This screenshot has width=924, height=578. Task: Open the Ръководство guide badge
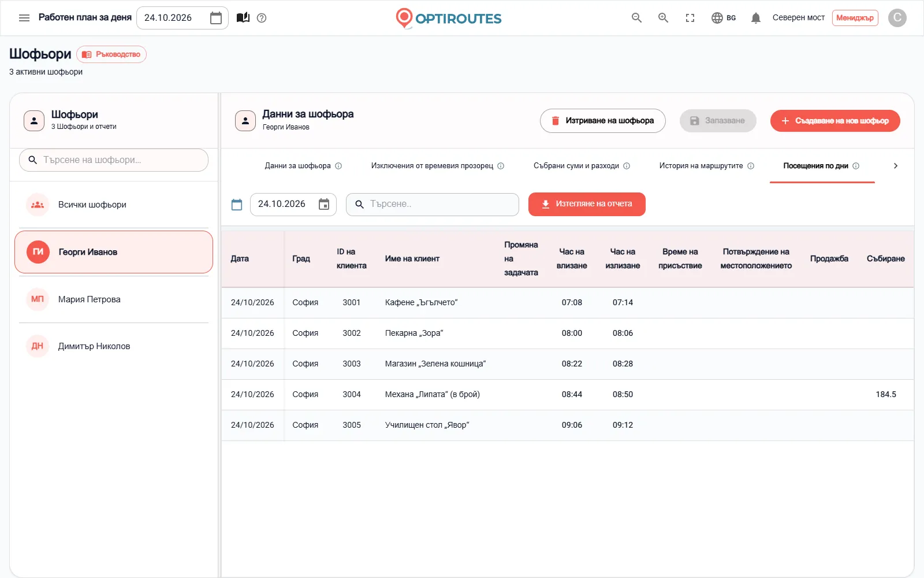[x=111, y=54]
